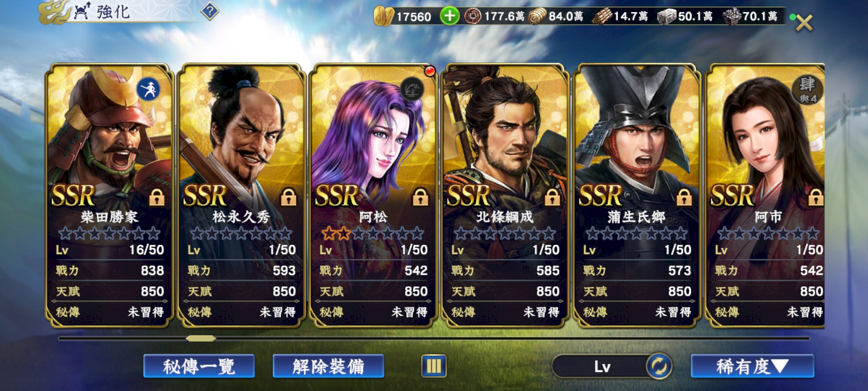Toggle the lock on 松永久秀 card
The image size is (868, 391).
point(289,197)
